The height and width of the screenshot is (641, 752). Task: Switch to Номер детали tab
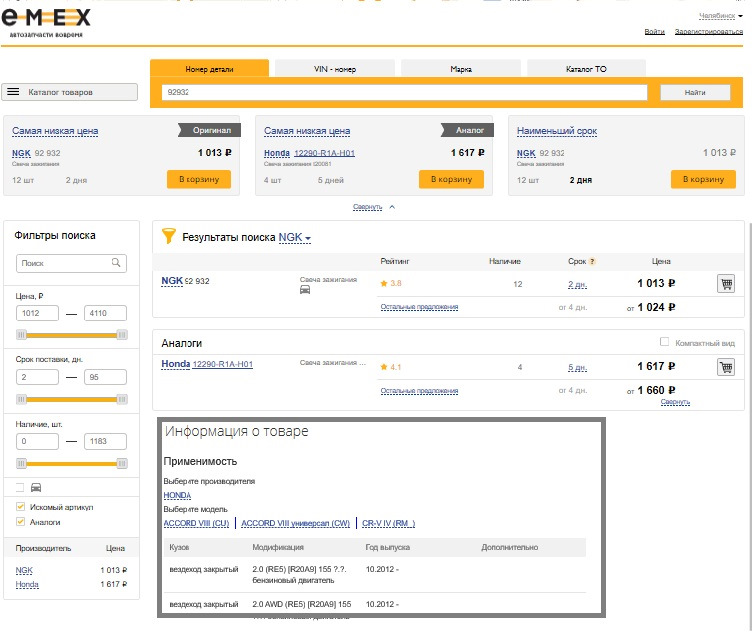(209, 69)
